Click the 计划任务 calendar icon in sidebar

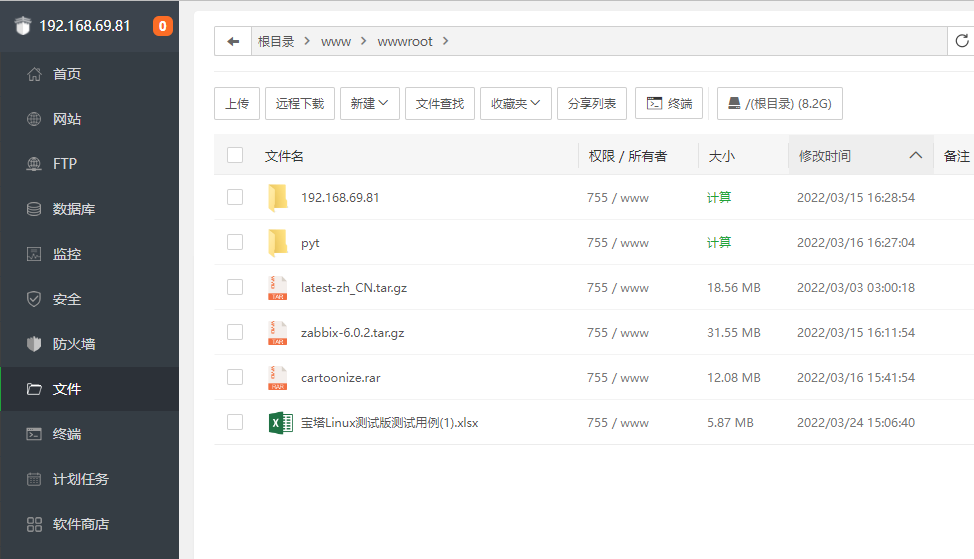pos(34,479)
